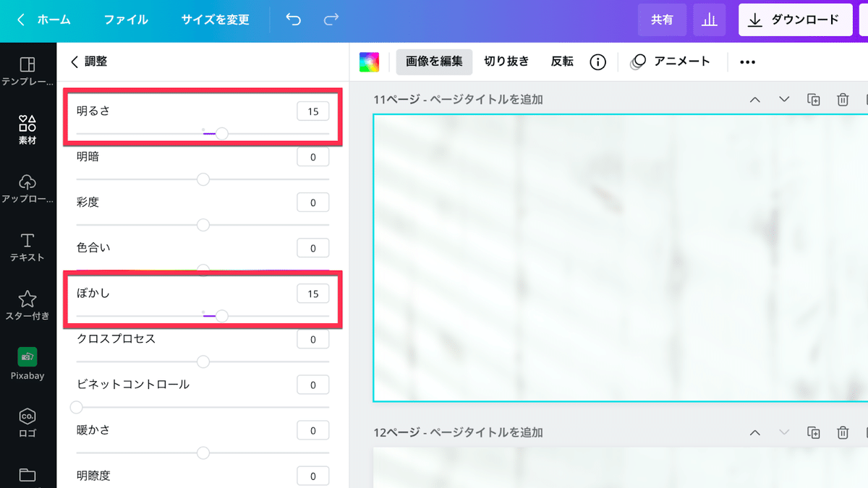Image resolution: width=868 pixels, height=488 pixels.
Task: Click the ダウンロード button
Action: [794, 20]
